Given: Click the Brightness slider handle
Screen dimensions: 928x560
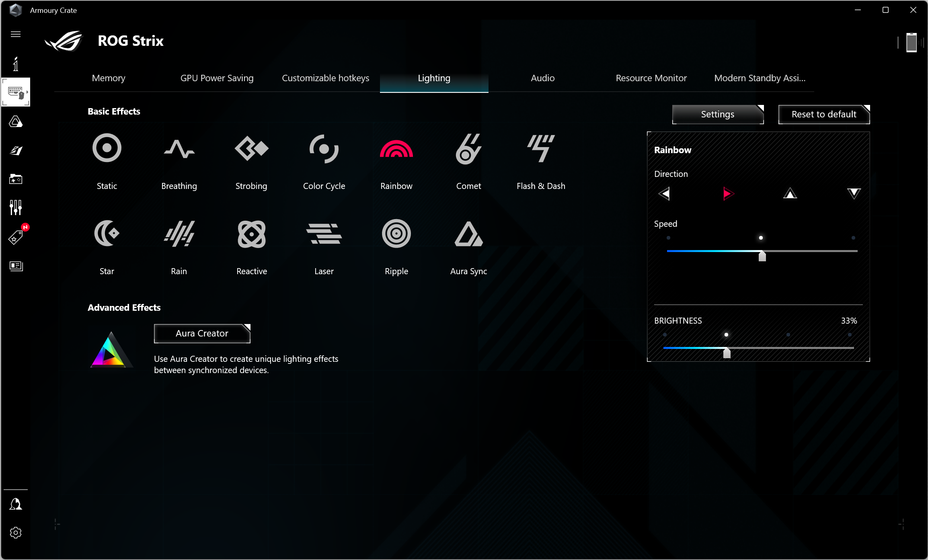Looking at the screenshot, I should tap(727, 353).
